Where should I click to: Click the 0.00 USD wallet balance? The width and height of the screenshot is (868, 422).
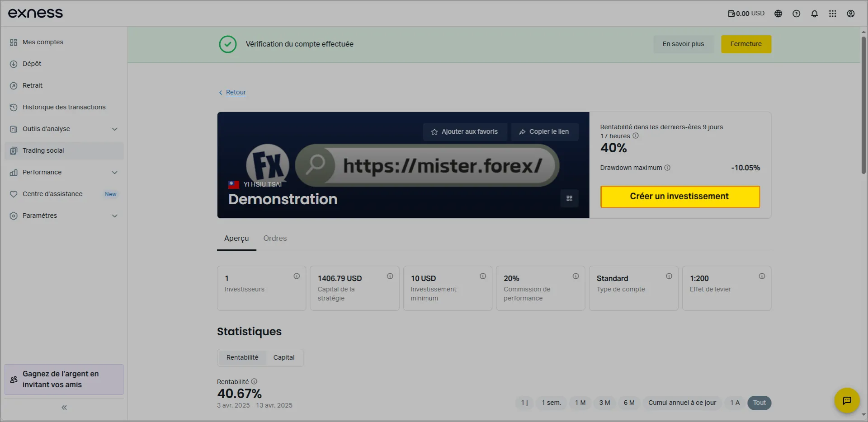point(746,14)
